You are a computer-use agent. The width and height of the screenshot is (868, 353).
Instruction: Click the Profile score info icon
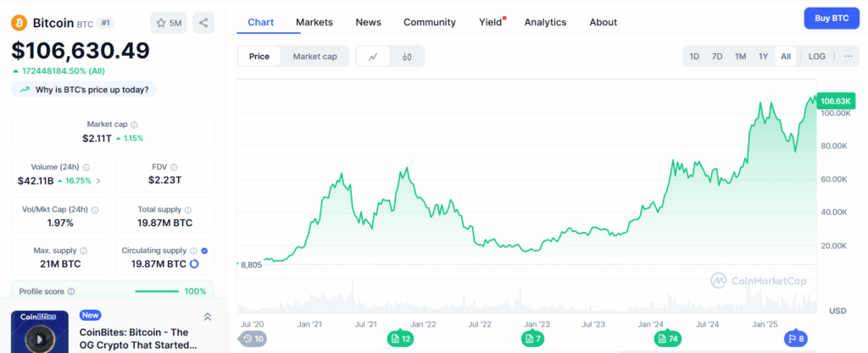[x=71, y=291]
